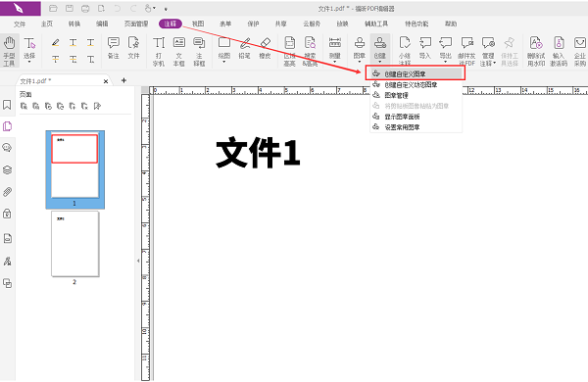
Task: Open the Comments panel in sidebar
Action: [7, 147]
